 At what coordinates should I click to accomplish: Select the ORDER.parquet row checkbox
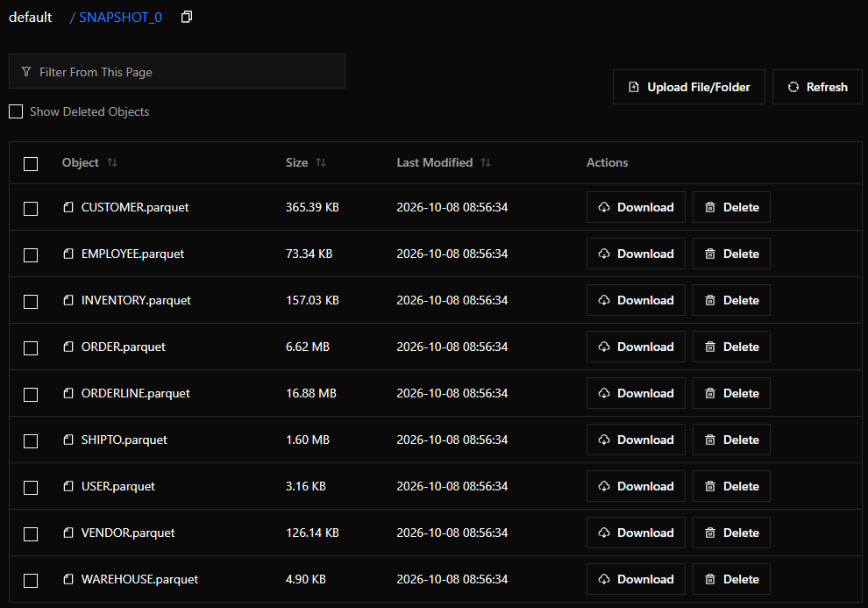tap(31, 348)
